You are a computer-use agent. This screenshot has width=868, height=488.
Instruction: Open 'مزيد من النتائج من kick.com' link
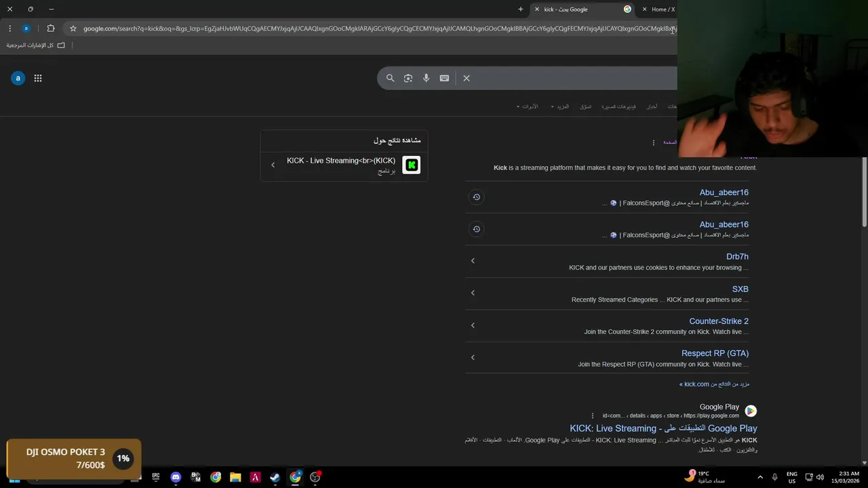714,384
